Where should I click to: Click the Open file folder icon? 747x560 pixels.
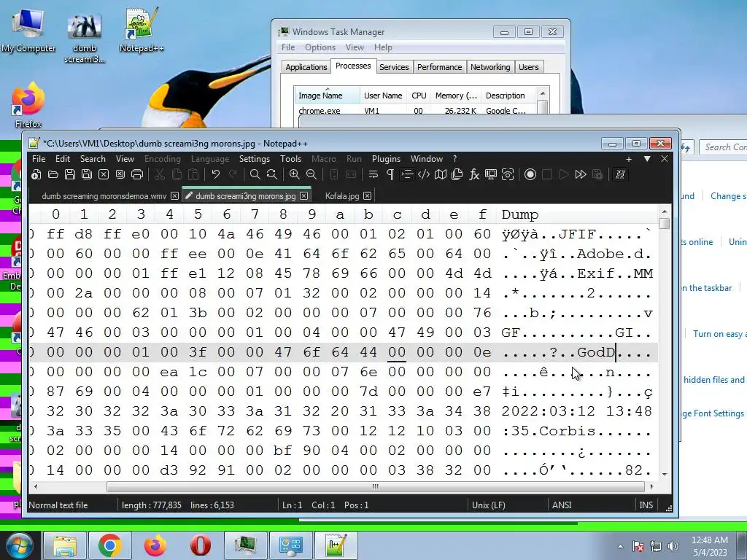(x=53, y=175)
